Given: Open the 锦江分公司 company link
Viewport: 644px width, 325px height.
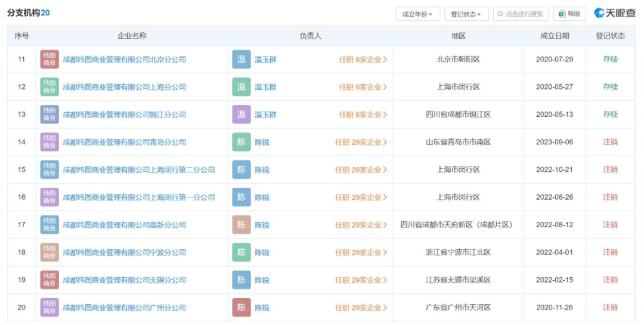Looking at the screenshot, I should pyautogui.click(x=124, y=114).
